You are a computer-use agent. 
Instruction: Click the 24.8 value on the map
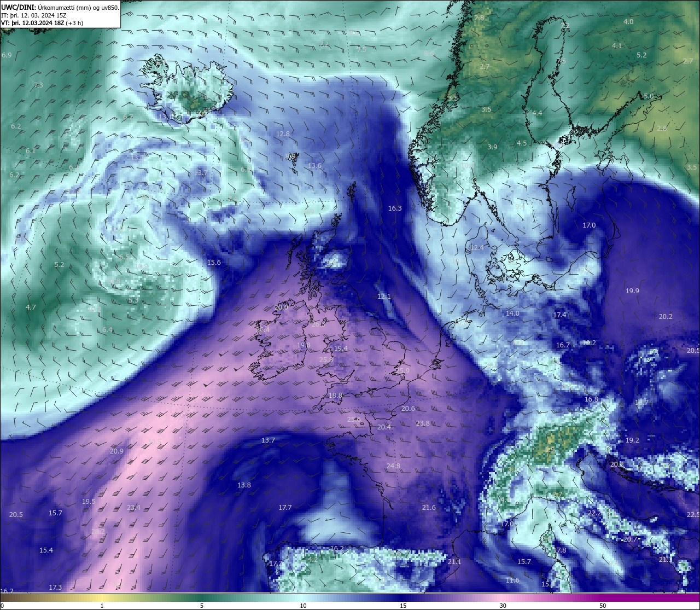(393, 466)
